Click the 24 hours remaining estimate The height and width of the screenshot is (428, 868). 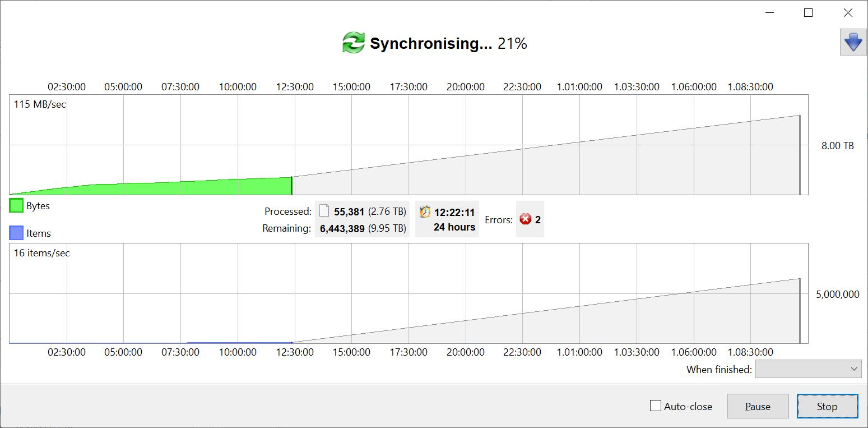(454, 227)
